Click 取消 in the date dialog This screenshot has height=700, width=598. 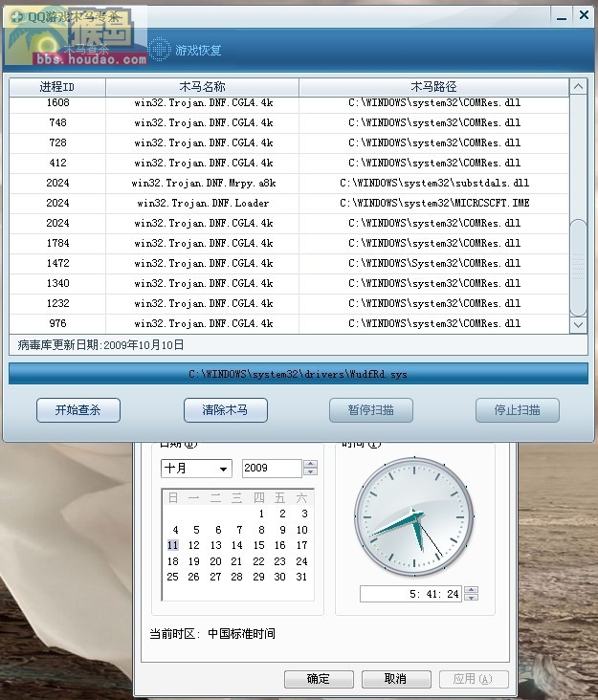[396, 679]
